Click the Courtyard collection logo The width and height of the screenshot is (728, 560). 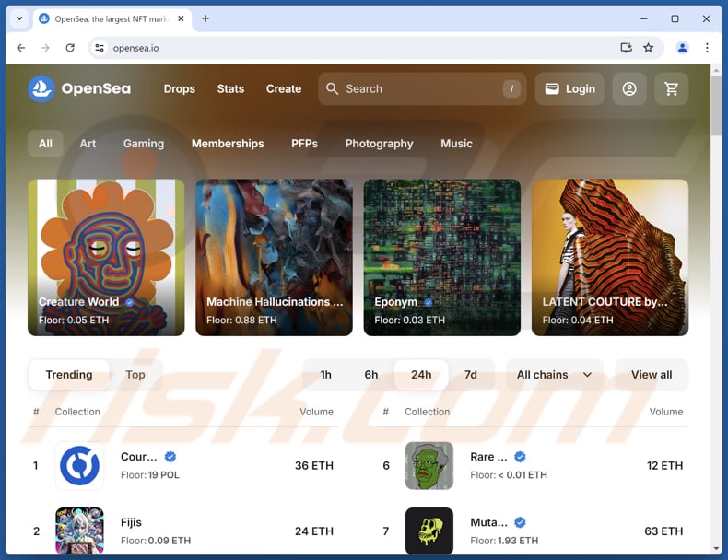tap(79, 465)
